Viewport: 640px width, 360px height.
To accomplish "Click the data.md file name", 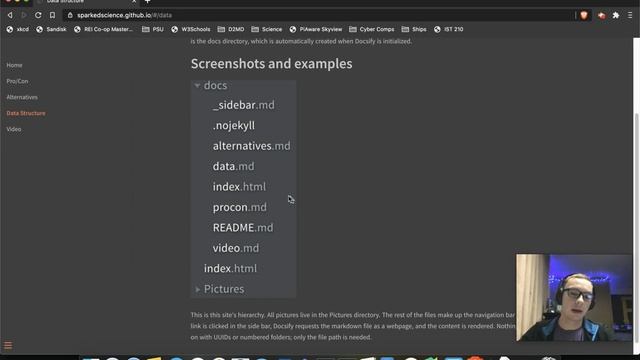I will 233,166.
